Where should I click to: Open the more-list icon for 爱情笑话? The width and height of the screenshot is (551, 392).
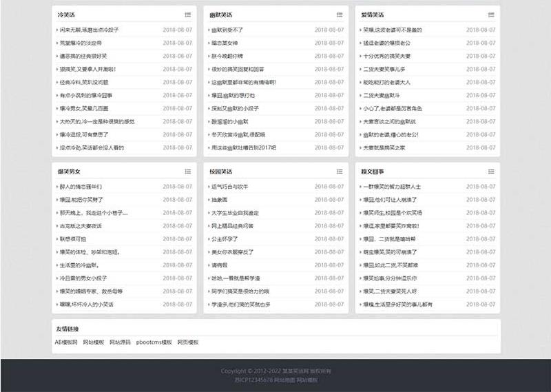(491, 14)
